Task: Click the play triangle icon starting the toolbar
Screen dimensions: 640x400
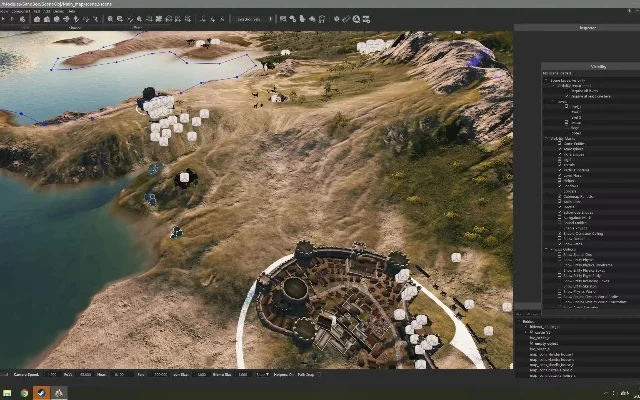Action: point(3,19)
